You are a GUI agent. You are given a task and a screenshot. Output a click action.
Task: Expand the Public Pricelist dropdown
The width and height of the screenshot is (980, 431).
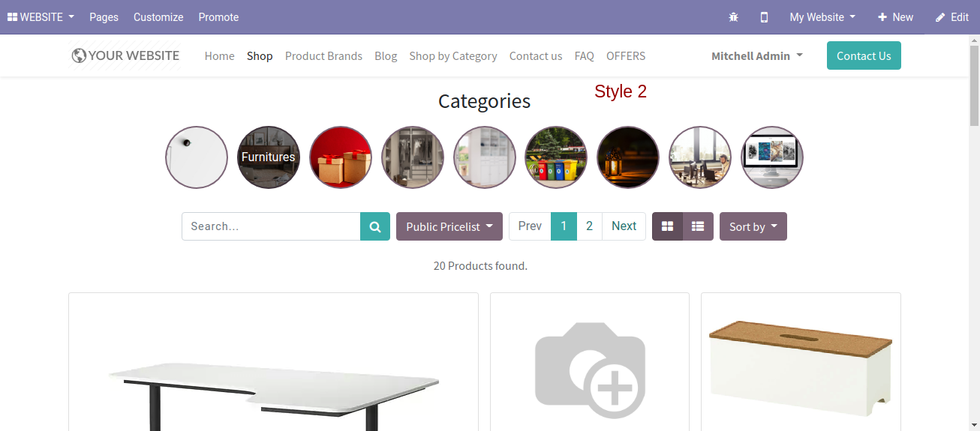click(x=449, y=226)
